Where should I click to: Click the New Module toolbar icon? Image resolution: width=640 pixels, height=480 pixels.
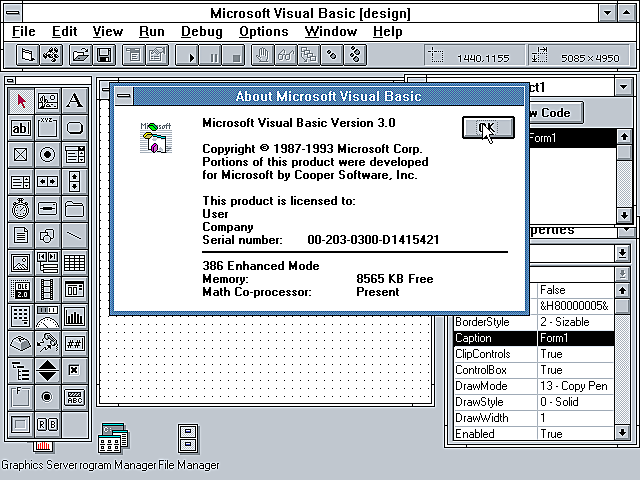[x=51, y=55]
